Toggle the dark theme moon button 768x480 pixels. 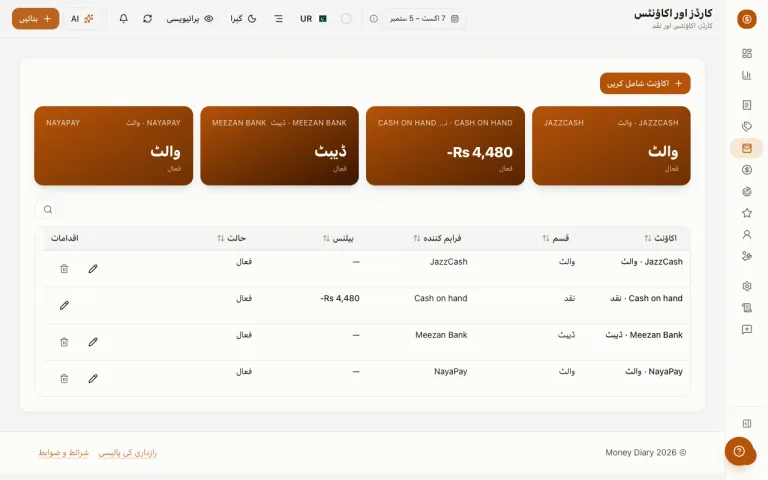(x=243, y=19)
